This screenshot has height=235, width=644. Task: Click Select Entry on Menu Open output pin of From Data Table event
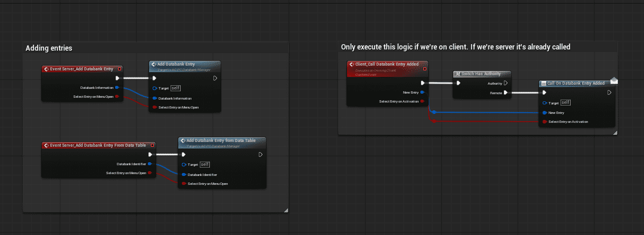[150, 173]
